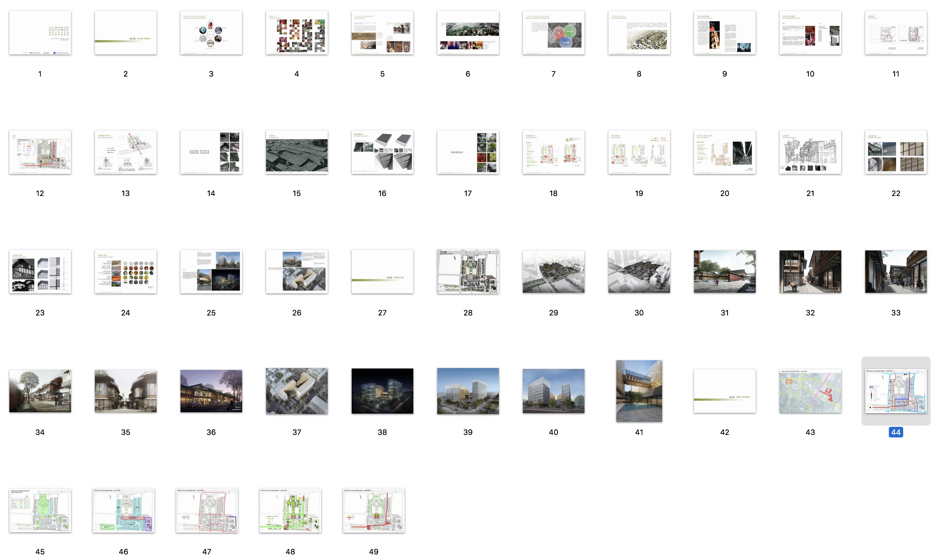943x560 pixels.
Task: Select page 27 divider thumbnail
Action: 382,271
